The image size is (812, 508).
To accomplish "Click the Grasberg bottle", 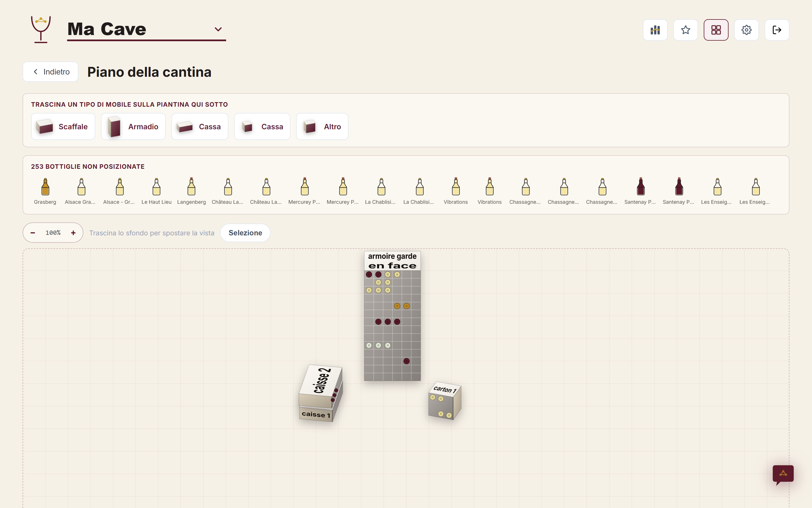I will click(45, 191).
